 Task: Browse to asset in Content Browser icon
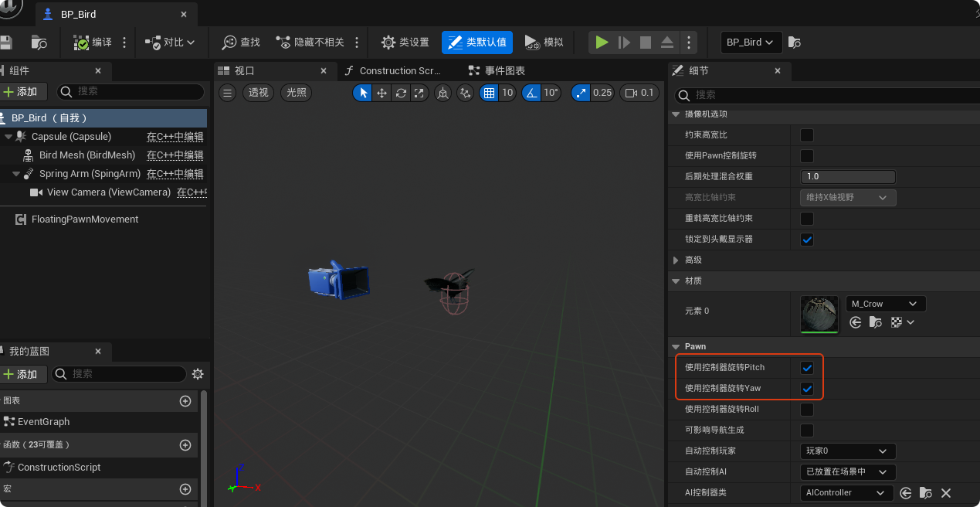[39, 43]
